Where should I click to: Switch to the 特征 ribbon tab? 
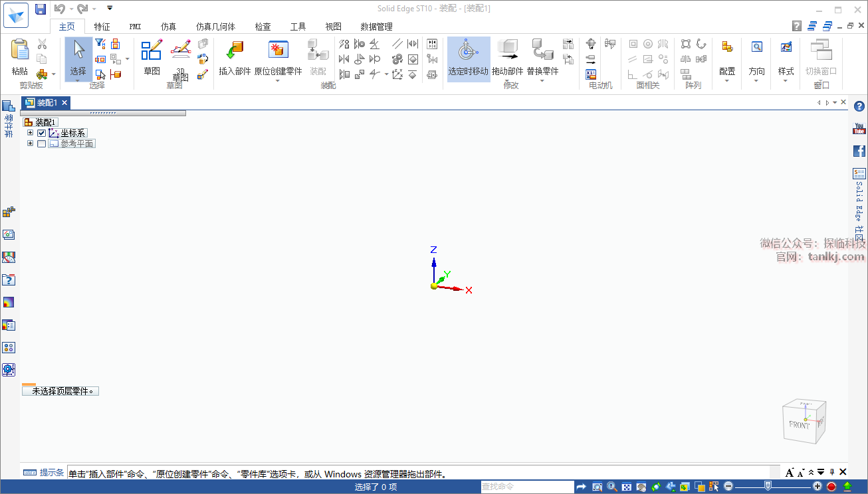(102, 27)
